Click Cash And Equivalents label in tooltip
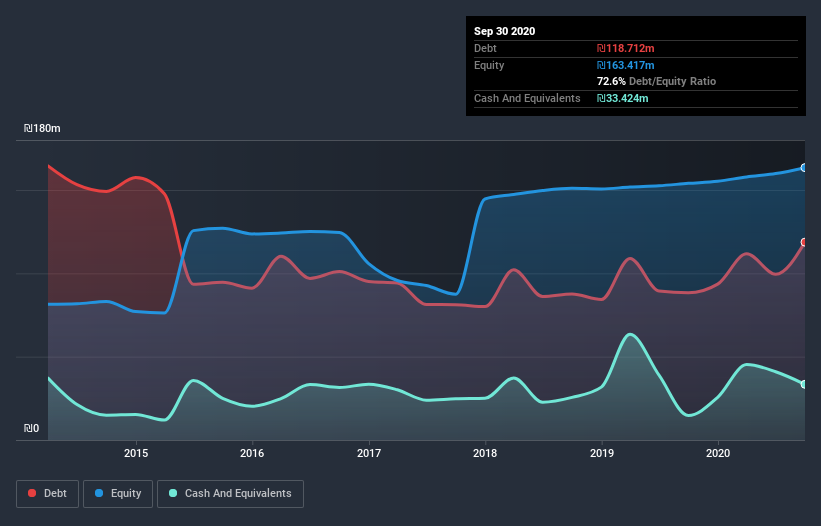The image size is (821, 526). [527, 98]
